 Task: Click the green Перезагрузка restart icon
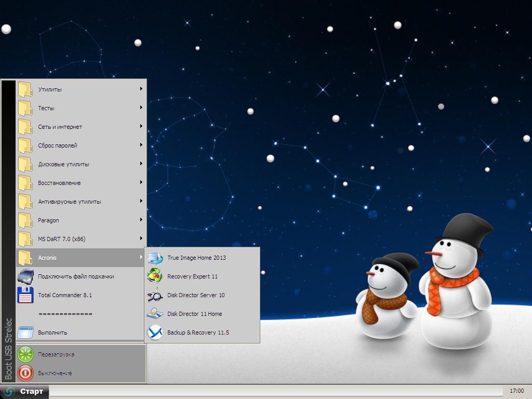[x=25, y=354]
